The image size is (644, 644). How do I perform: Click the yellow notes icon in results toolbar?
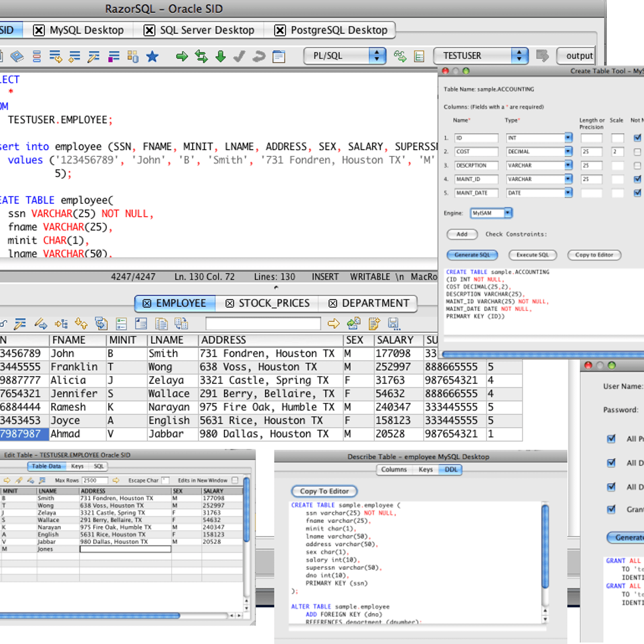click(374, 324)
